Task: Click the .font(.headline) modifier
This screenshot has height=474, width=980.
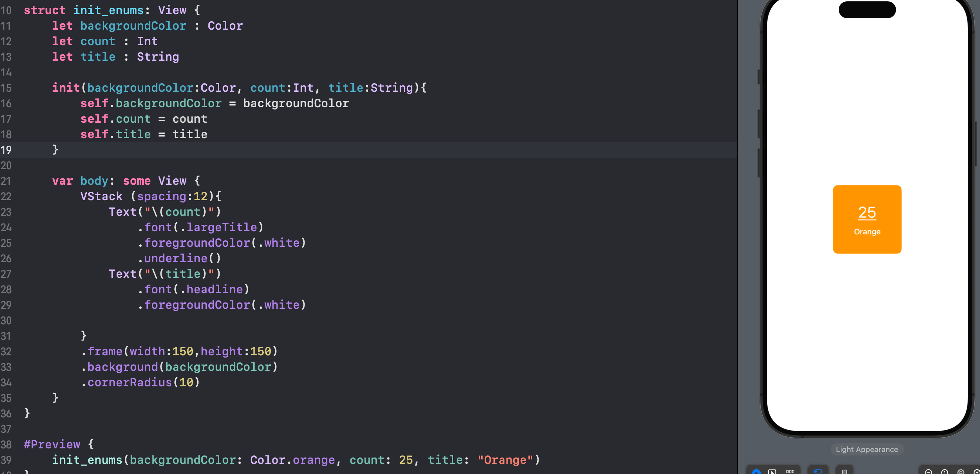Action: click(x=193, y=290)
